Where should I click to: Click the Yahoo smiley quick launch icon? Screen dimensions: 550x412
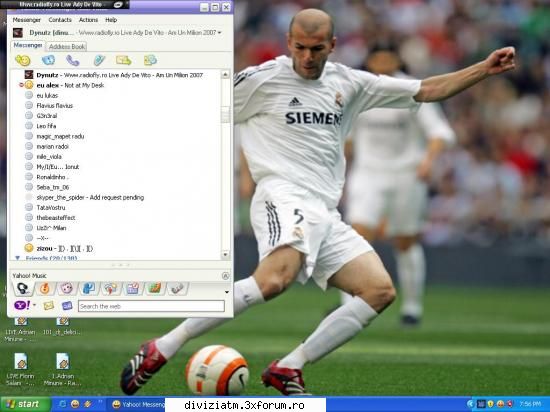click(x=75, y=404)
